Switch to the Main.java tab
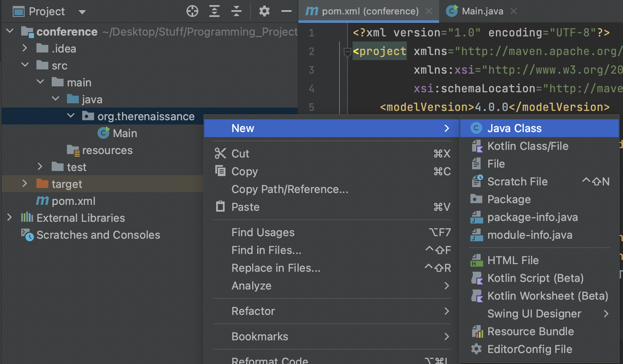 [x=482, y=11]
